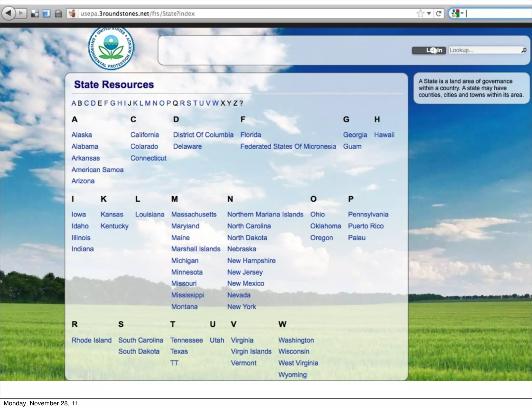Viewport: 532px width, 409px height.
Task: Open the Google search engine dropdown
Action: click(x=458, y=13)
